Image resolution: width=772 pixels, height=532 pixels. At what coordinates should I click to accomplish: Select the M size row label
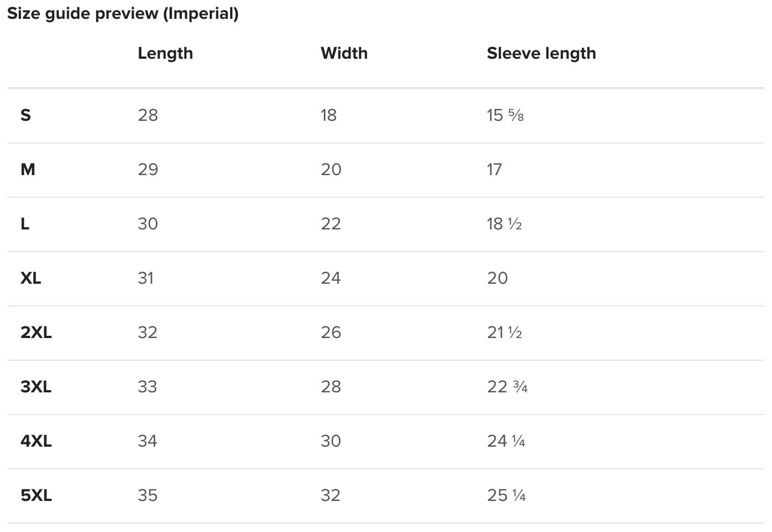(x=28, y=170)
